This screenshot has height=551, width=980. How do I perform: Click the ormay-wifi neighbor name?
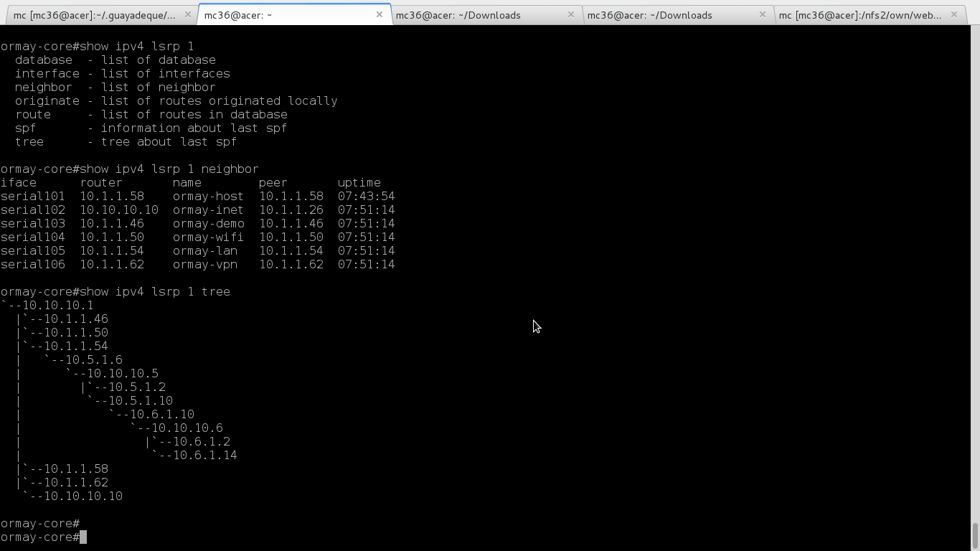(208, 237)
